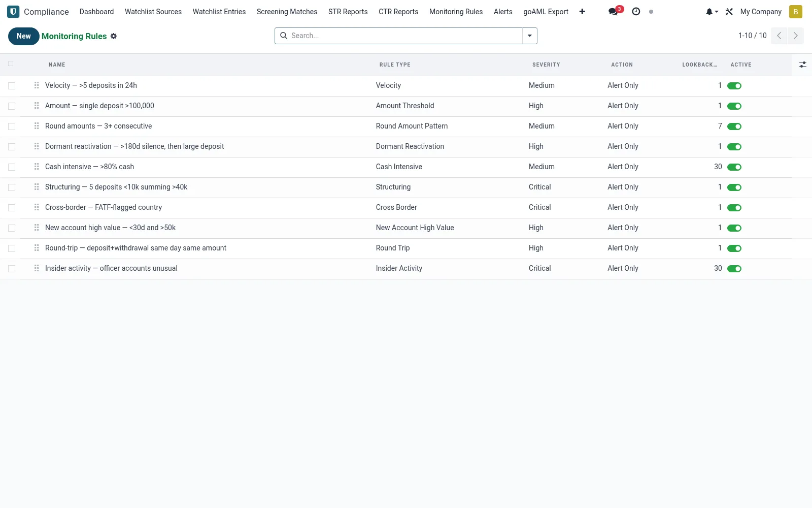The height and width of the screenshot is (508, 812).
Task: Click the plus icon in navbar
Action: [582, 12]
